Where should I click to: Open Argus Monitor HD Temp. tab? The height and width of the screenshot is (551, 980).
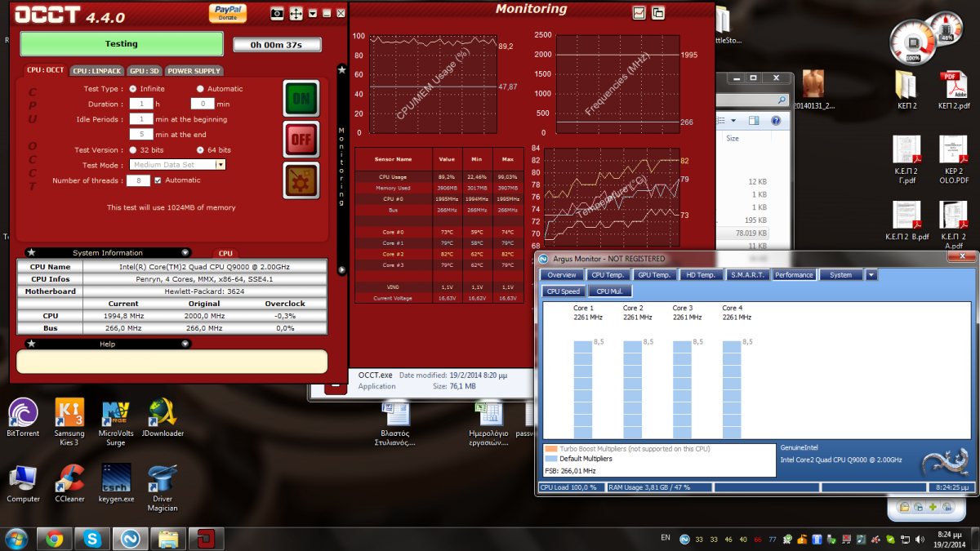point(700,275)
